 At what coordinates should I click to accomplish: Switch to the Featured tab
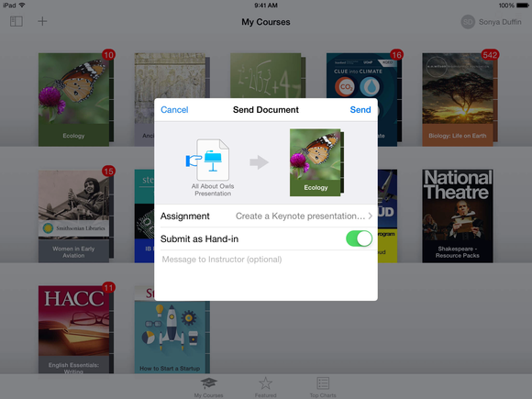pos(266,387)
